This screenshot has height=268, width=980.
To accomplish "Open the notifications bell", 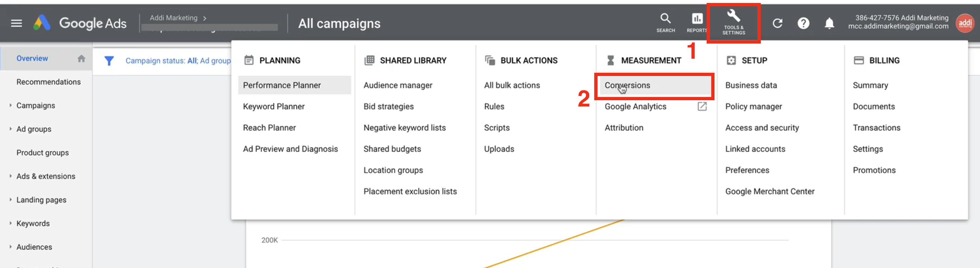I will tap(829, 24).
